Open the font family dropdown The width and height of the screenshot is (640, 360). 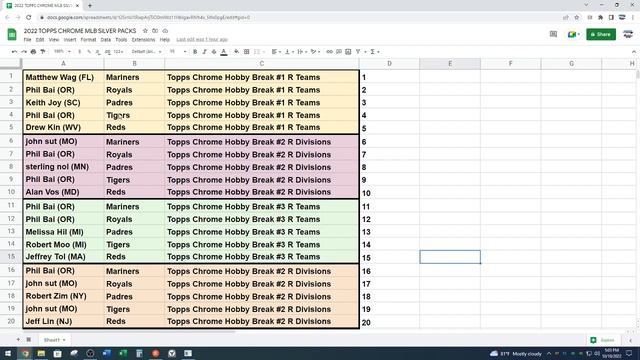coord(146,52)
